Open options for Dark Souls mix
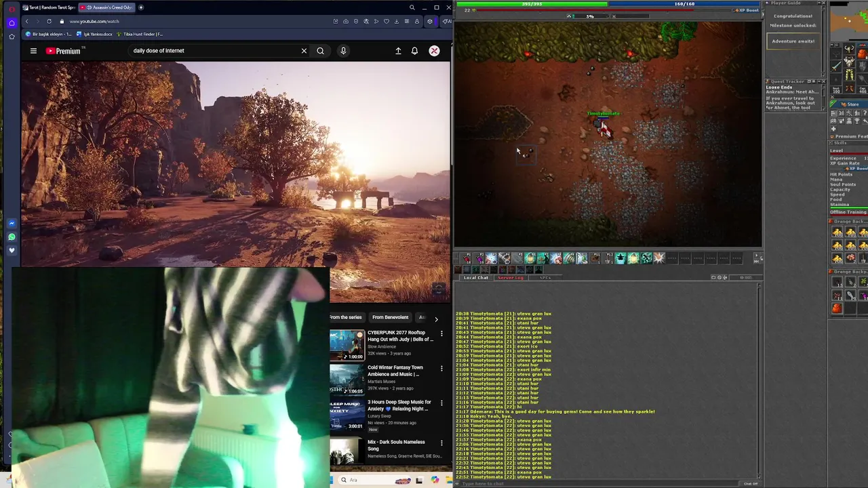Image resolution: width=868 pixels, height=488 pixels. tap(441, 443)
